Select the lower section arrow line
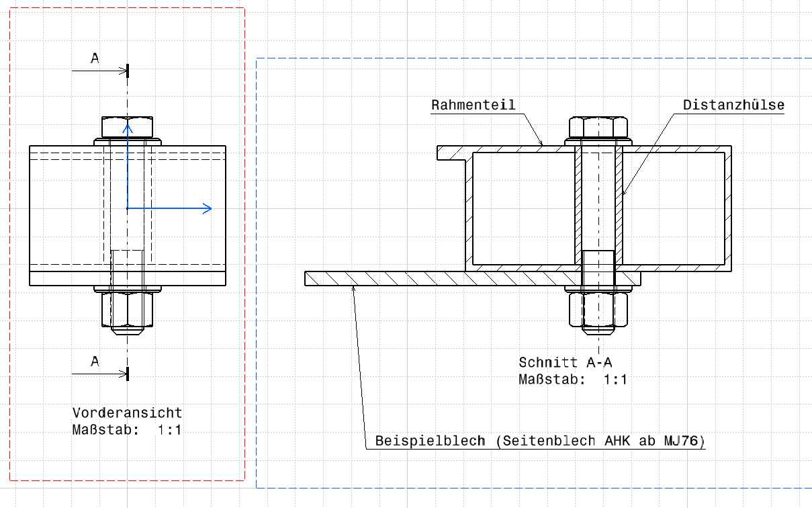The width and height of the screenshot is (812, 508). [99, 373]
